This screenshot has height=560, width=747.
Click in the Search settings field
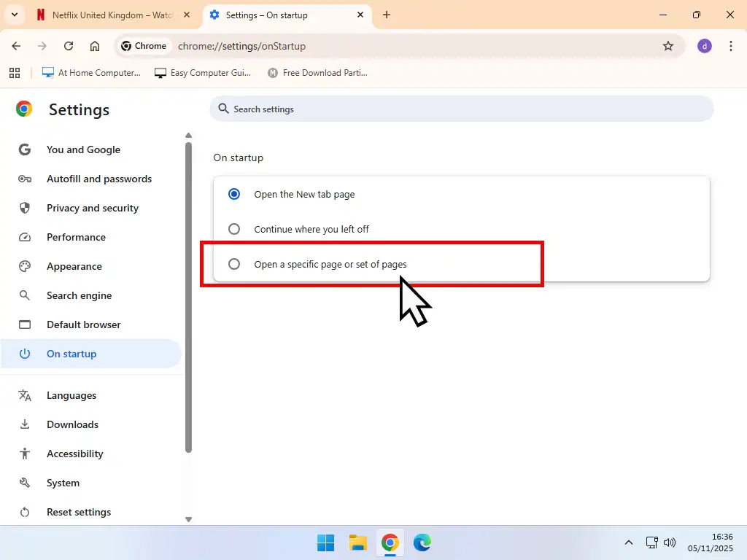[x=461, y=109]
